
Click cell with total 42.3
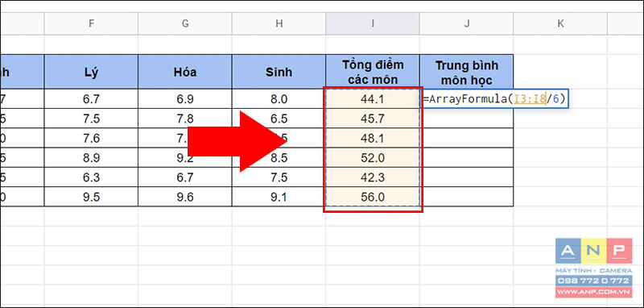pyautogui.click(x=373, y=177)
